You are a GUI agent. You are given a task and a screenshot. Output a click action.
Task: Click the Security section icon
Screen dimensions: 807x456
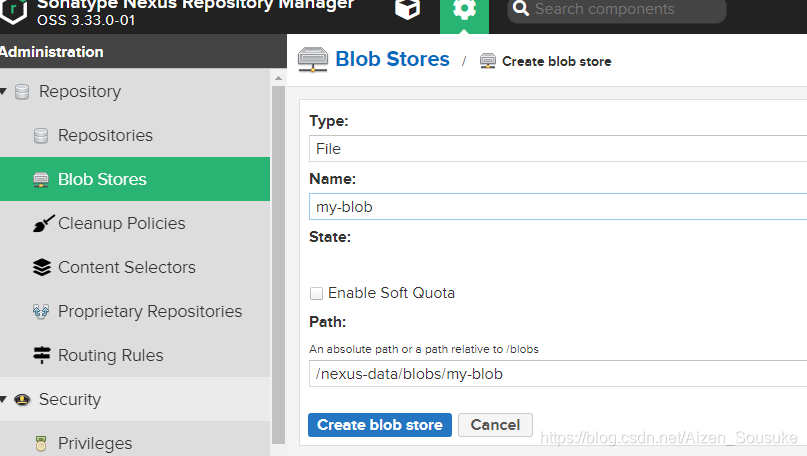[x=22, y=399]
